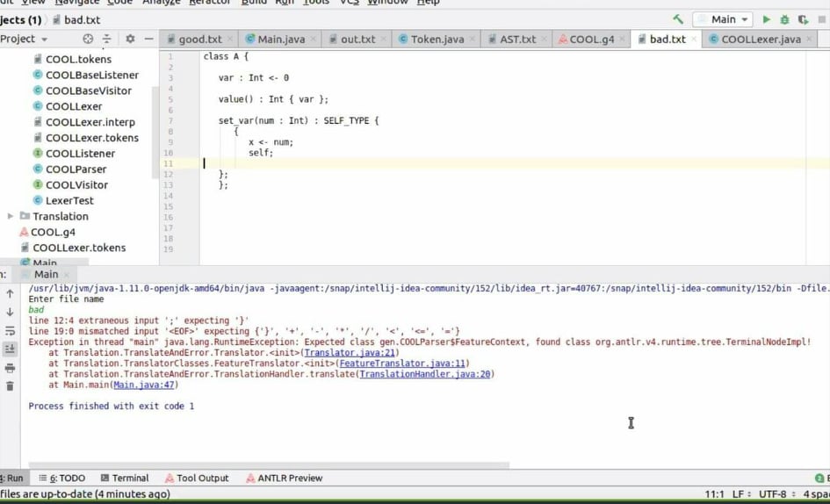Open the TranslationHandler.java:20 link
This screenshot has height=504, width=830.
(x=425, y=374)
